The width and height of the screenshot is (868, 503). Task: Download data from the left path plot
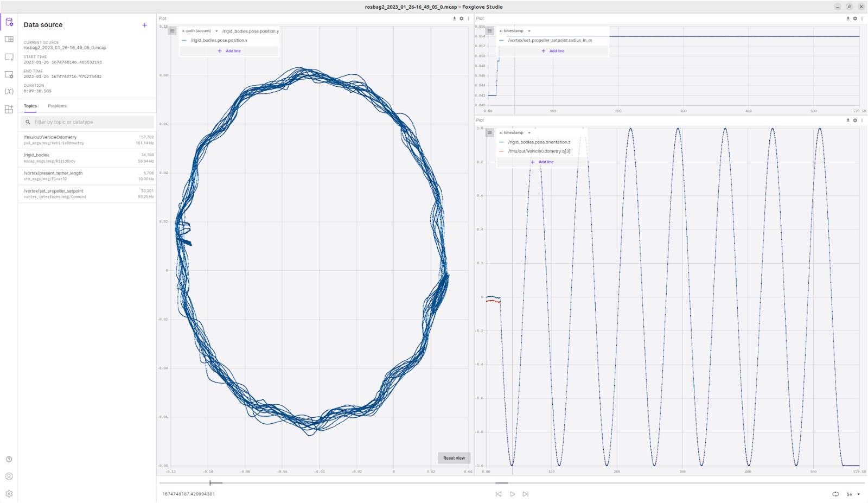tap(455, 18)
